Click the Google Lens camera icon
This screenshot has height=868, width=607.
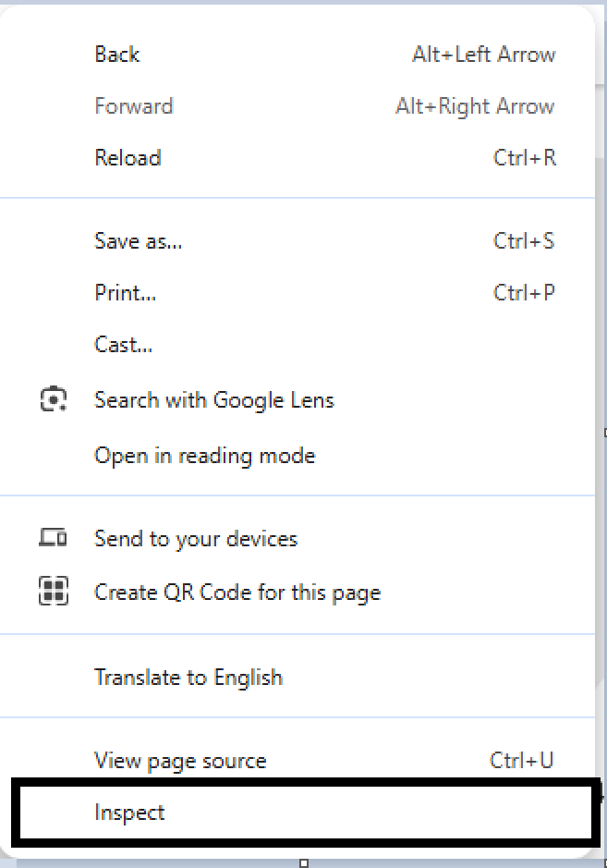pos(54,399)
